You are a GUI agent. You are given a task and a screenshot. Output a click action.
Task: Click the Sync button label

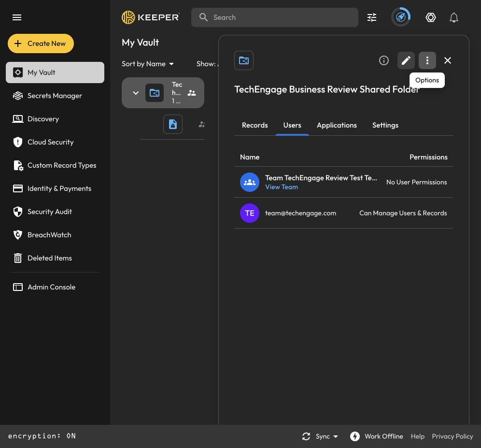[x=323, y=436]
